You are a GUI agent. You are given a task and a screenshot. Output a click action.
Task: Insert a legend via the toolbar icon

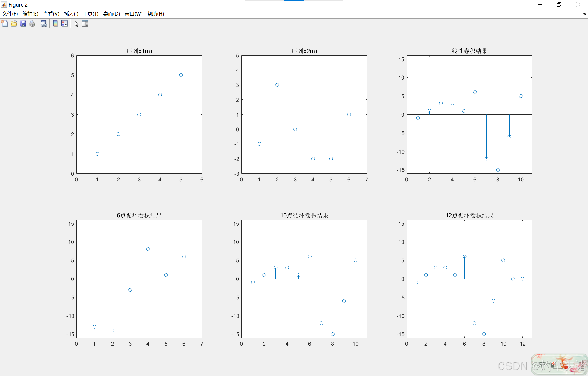[65, 24]
